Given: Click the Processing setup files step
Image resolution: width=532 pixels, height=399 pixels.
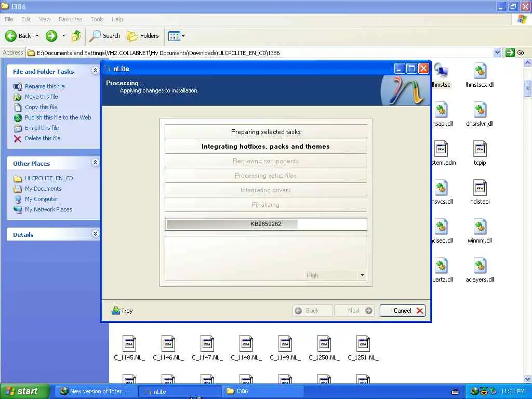Looking at the screenshot, I should pyautogui.click(x=265, y=176).
